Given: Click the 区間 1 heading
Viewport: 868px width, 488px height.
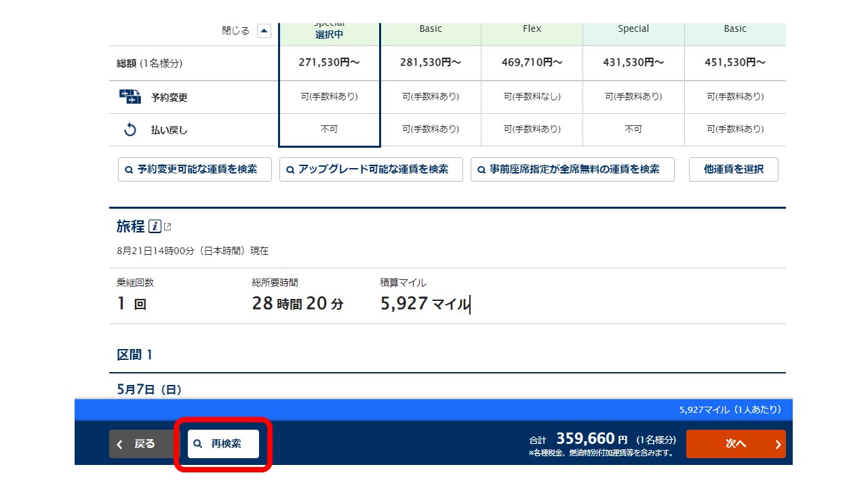Looking at the screenshot, I should click(135, 354).
